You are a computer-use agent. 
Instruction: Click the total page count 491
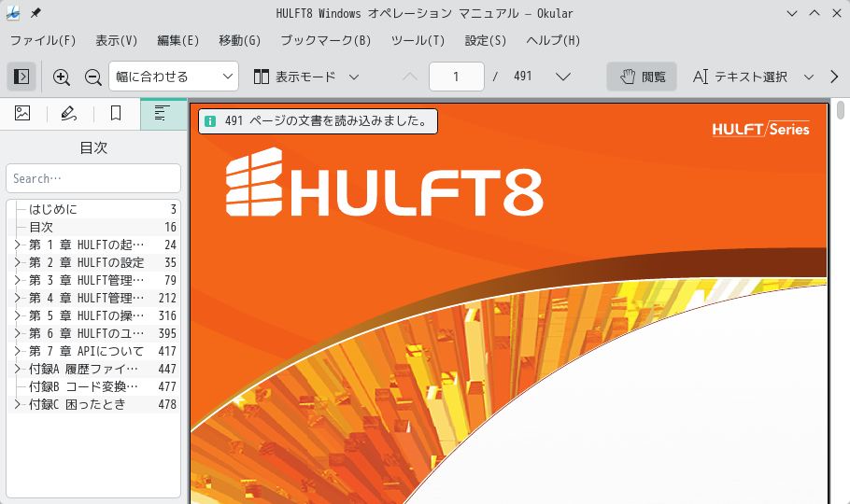click(522, 77)
